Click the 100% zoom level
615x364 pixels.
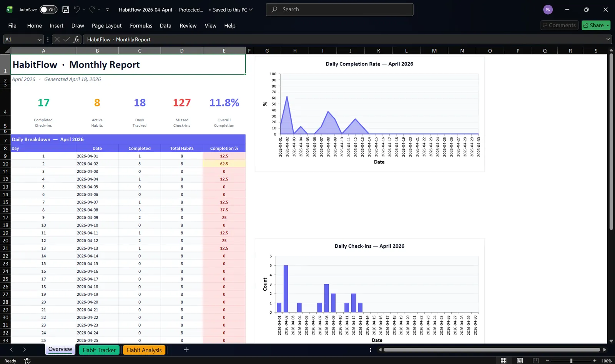(607, 361)
